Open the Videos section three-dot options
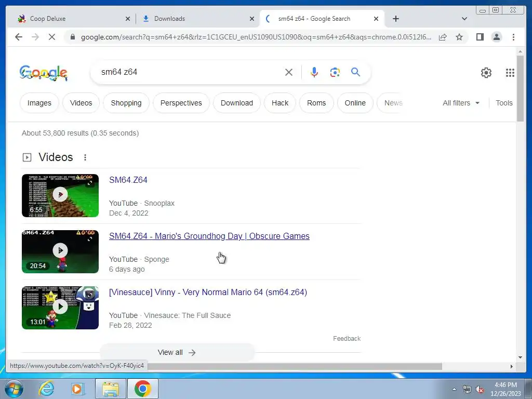The width and height of the screenshot is (532, 399). pos(85,157)
